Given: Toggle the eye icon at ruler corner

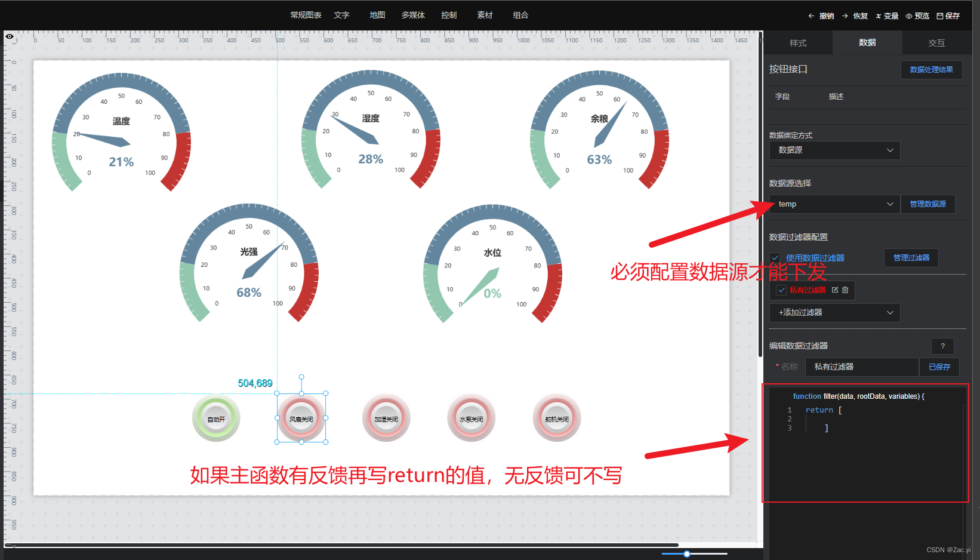Looking at the screenshot, I should pyautogui.click(x=10, y=37).
